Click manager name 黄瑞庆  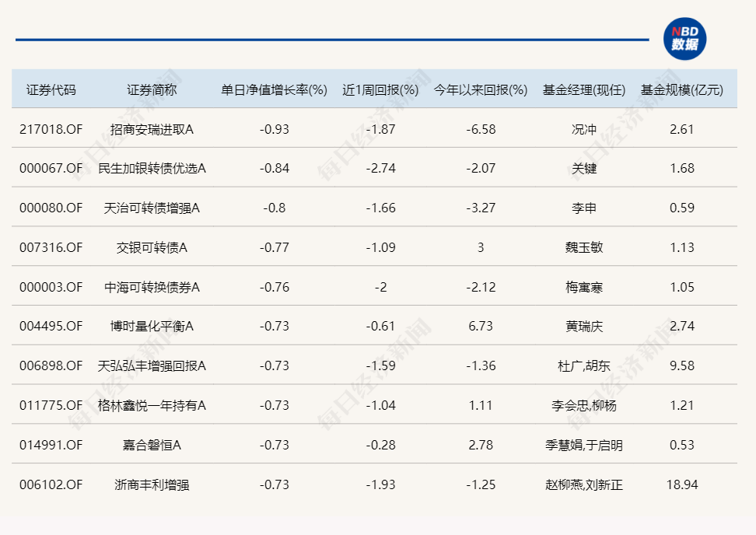tap(584, 326)
